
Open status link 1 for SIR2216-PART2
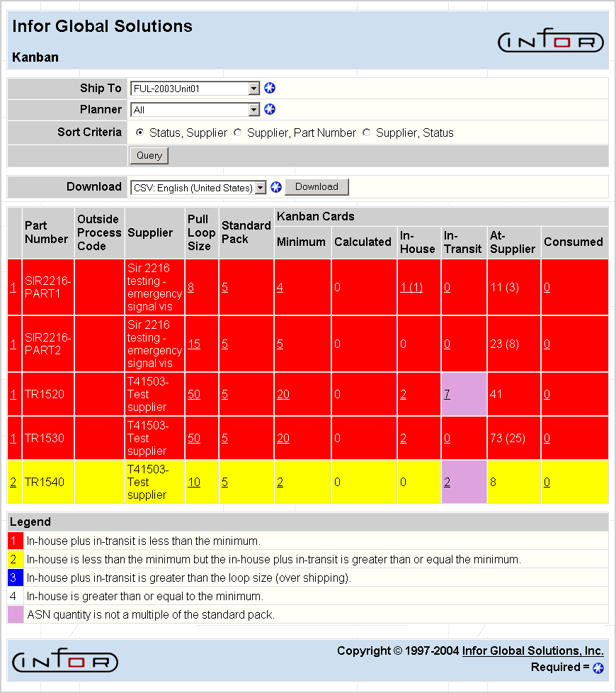coord(13,344)
